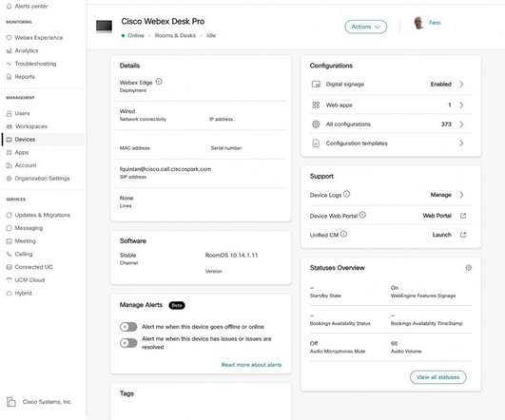Open Analytics menu item
This screenshot has height=420, width=505.
(x=27, y=50)
